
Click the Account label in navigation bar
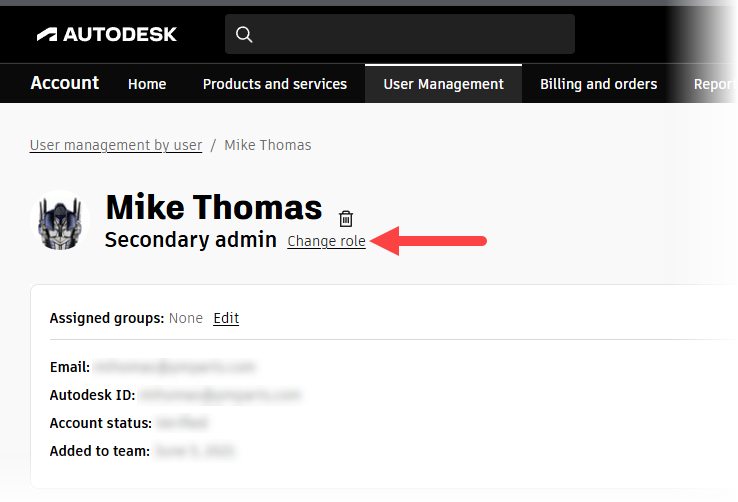pyautogui.click(x=65, y=83)
